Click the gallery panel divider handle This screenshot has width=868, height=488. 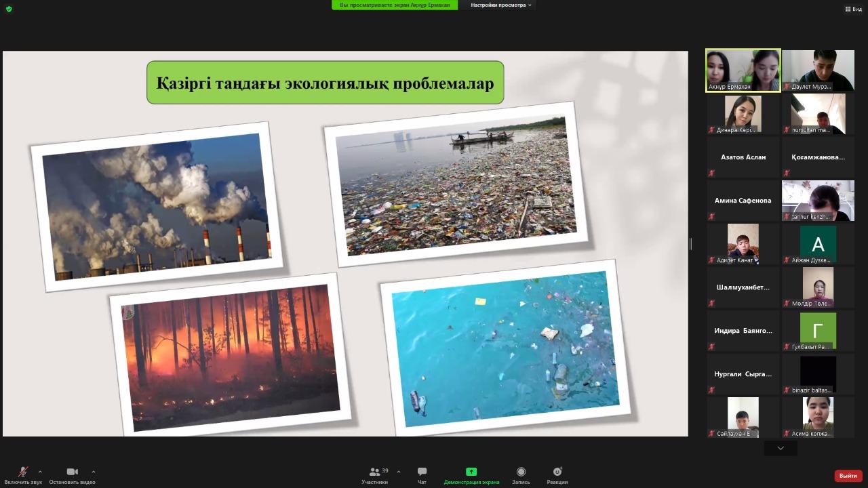click(x=690, y=244)
